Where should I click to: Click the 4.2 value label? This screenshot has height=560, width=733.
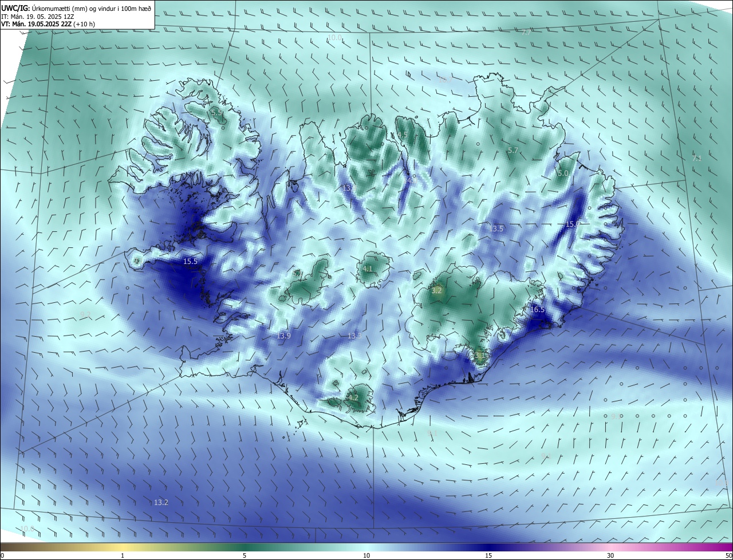coord(353,397)
